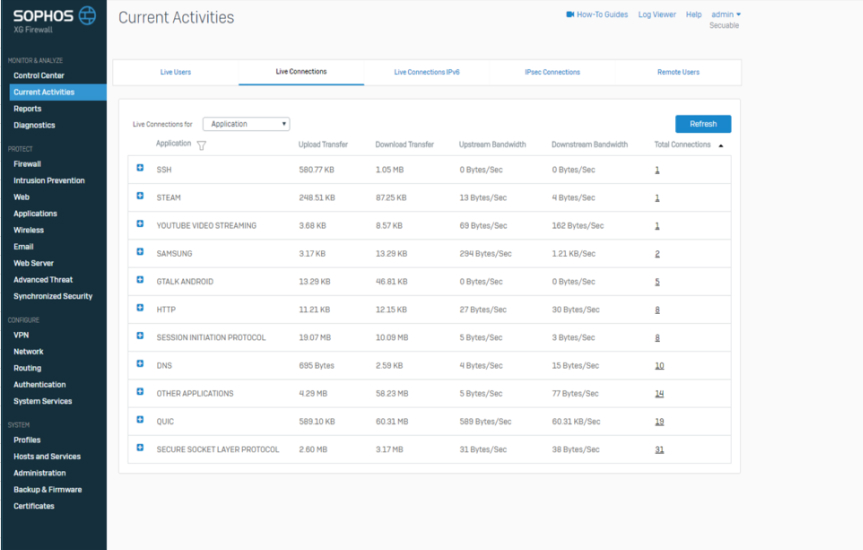
Task: Switch to the Live Users tab
Action: click(x=175, y=72)
